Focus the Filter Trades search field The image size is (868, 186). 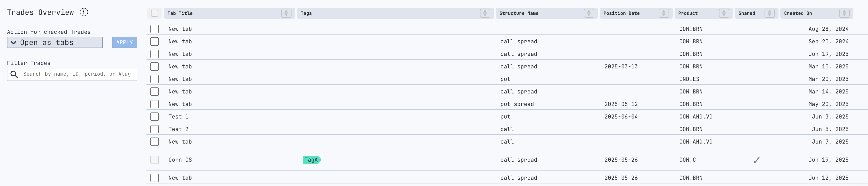click(x=77, y=74)
